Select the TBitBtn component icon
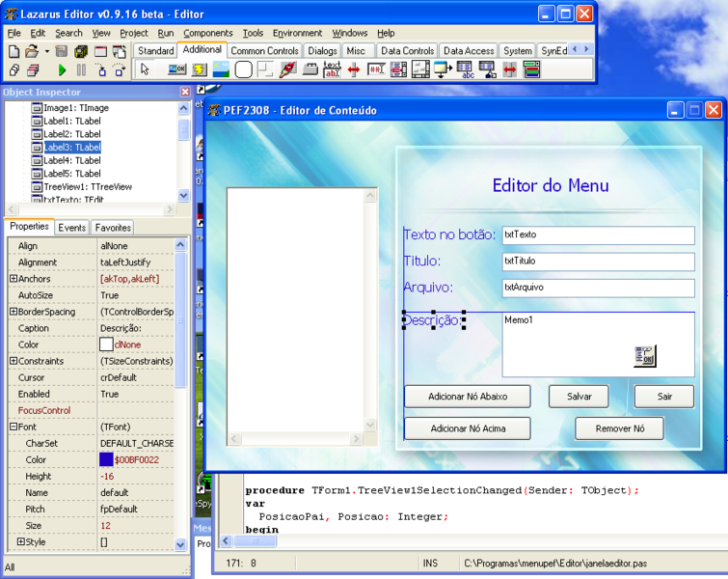 coord(176,69)
